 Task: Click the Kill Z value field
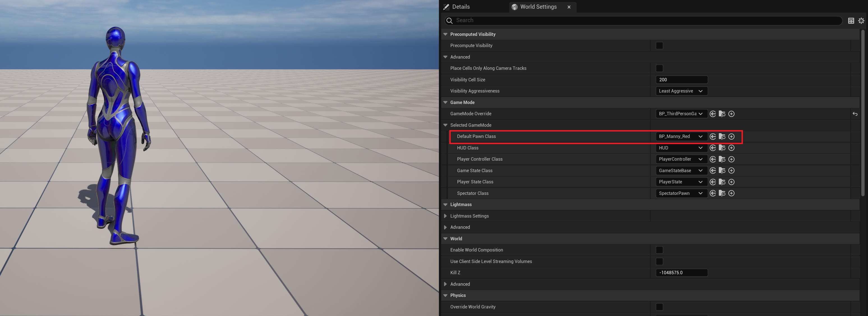[x=681, y=273]
